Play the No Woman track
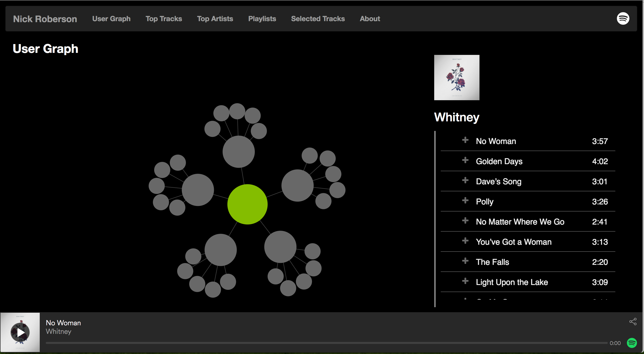Viewport: 644px width, 354px height. pyautogui.click(x=20, y=333)
